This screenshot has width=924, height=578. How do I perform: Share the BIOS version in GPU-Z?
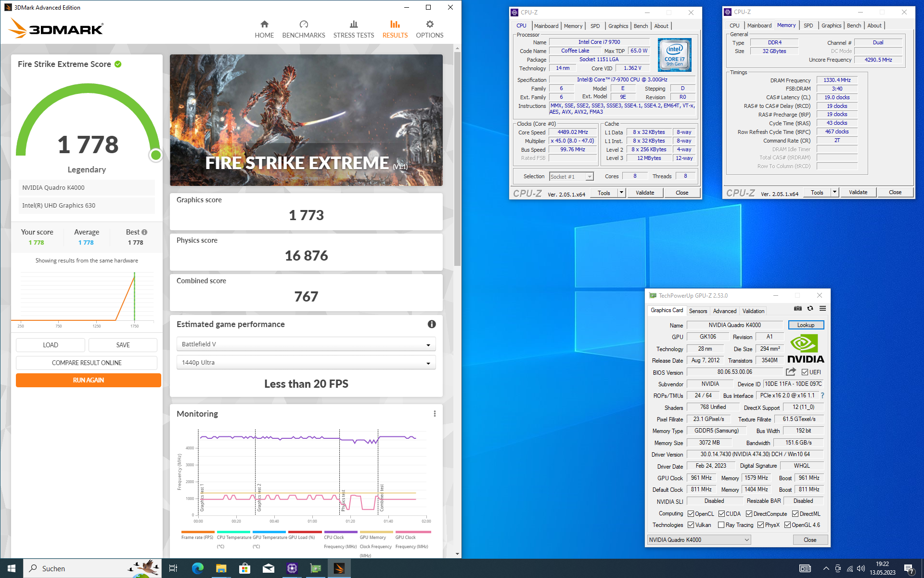coord(791,372)
